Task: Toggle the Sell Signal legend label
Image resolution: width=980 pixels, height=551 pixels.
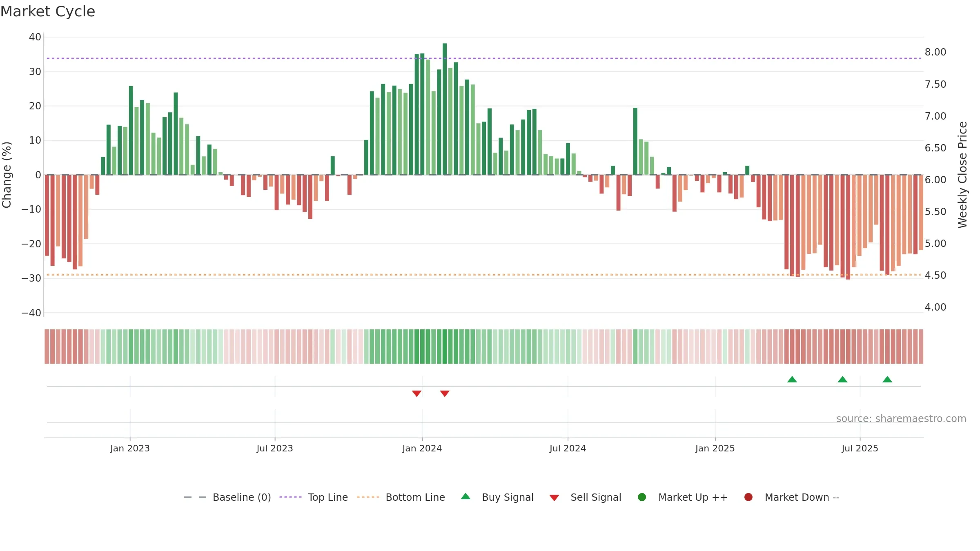Action: (596, 497)
